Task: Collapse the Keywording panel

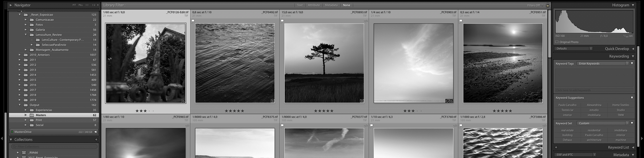Action: click(x=633, y=56)
